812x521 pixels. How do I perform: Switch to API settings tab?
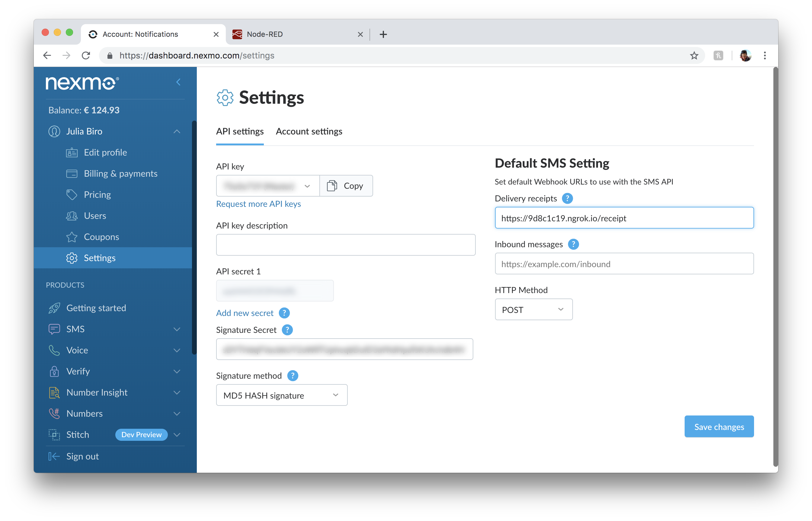[240, 131]
